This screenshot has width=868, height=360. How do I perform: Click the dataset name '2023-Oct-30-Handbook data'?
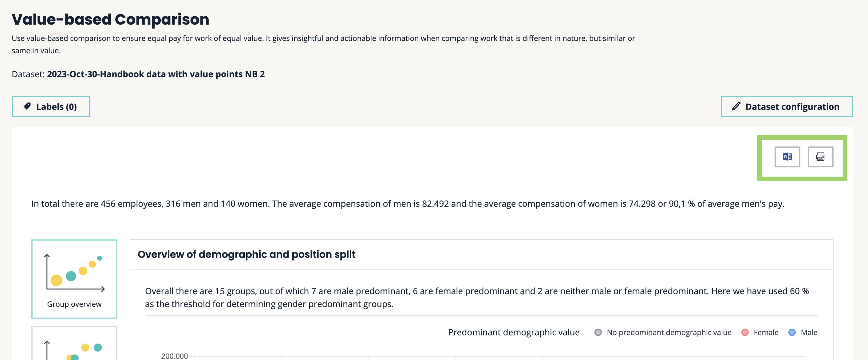click(x=156, y=74)
